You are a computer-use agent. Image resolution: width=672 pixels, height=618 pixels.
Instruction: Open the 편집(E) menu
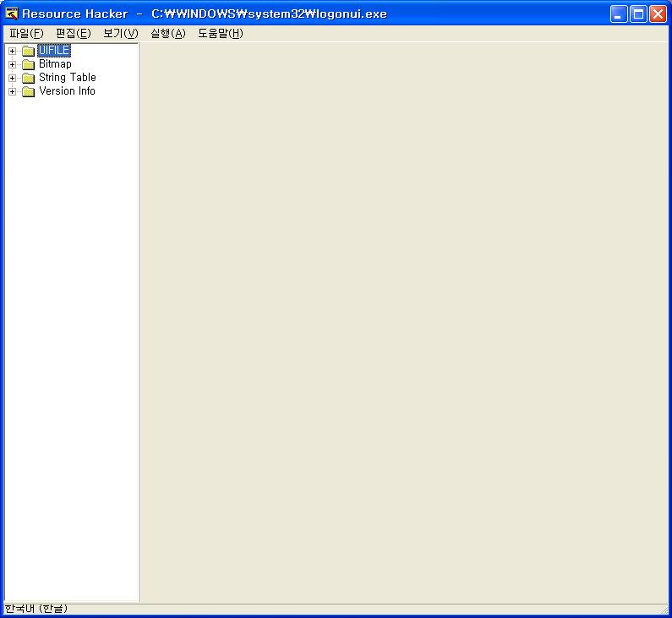(73, 34)
